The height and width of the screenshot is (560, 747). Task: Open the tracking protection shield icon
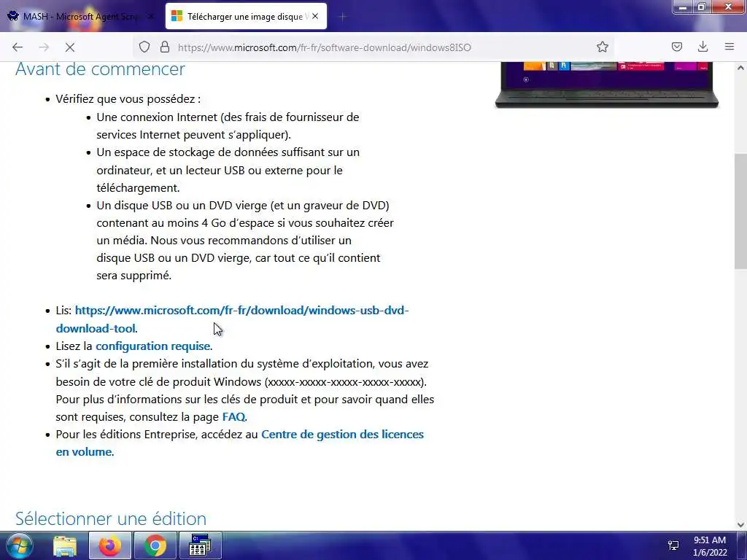tap(144, 47)
